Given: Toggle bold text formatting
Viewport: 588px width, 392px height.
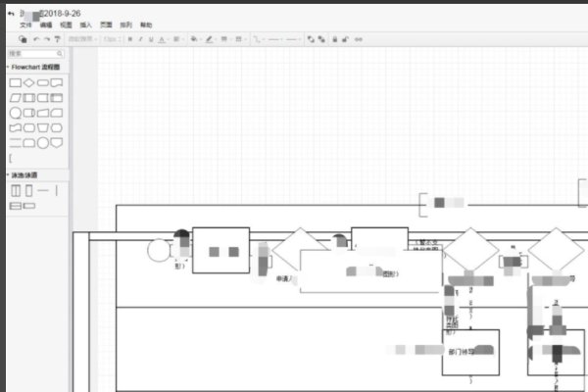Looking at the screenshot, I should [130, 39].
